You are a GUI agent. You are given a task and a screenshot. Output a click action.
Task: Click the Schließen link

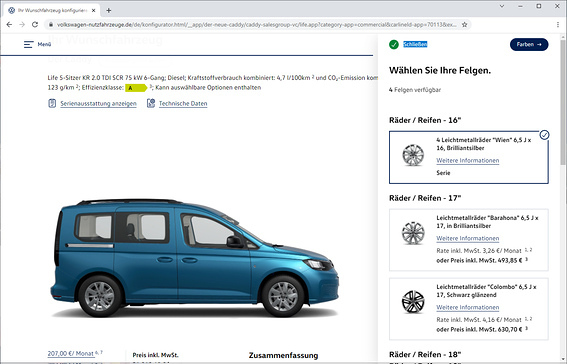point(415,44)
